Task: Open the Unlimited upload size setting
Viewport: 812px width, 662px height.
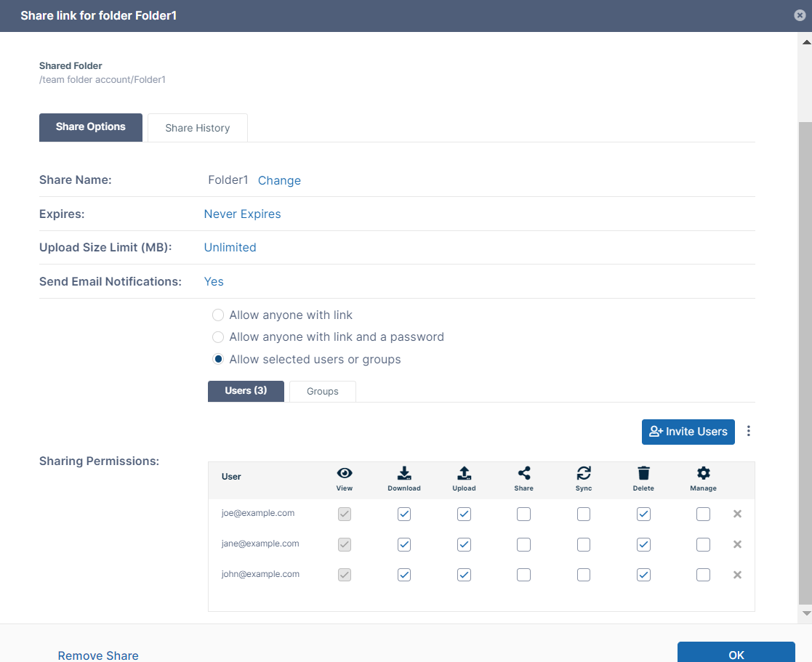Action: (x=230, y=247)
